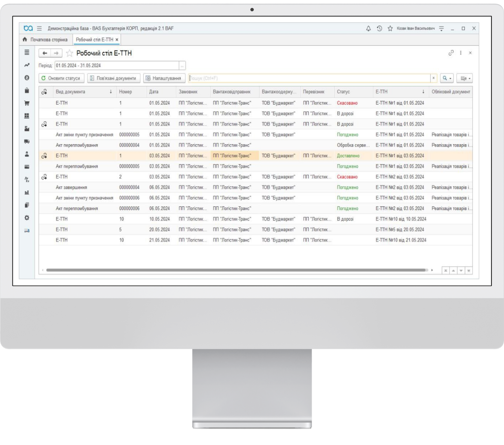Click the get-link chain icon
The width and height of the screenshot is (504, 445).
coord(451,53)
